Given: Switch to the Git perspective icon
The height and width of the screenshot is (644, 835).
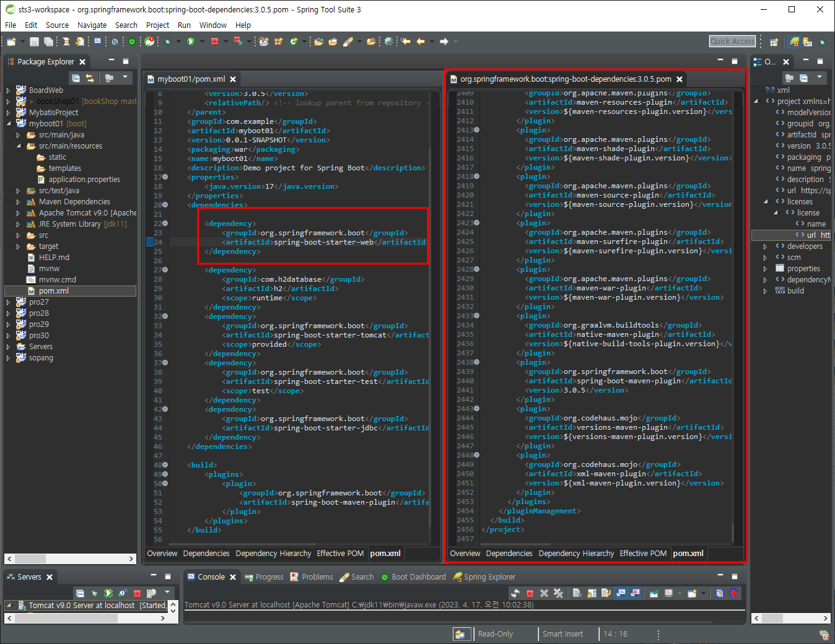Looking at the screenshot, I should [807, 42].
